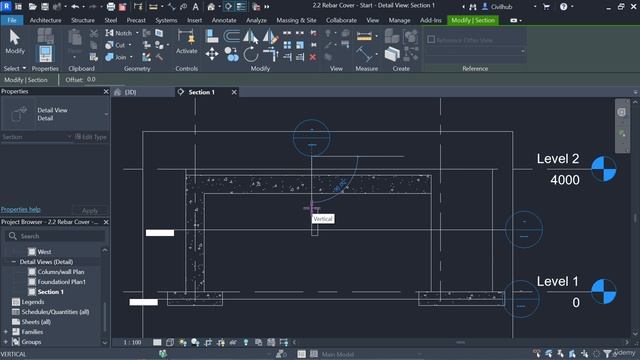Expand the Join tool dropdown arrow
Screen dimensions: 640x360
coord(131,57)
